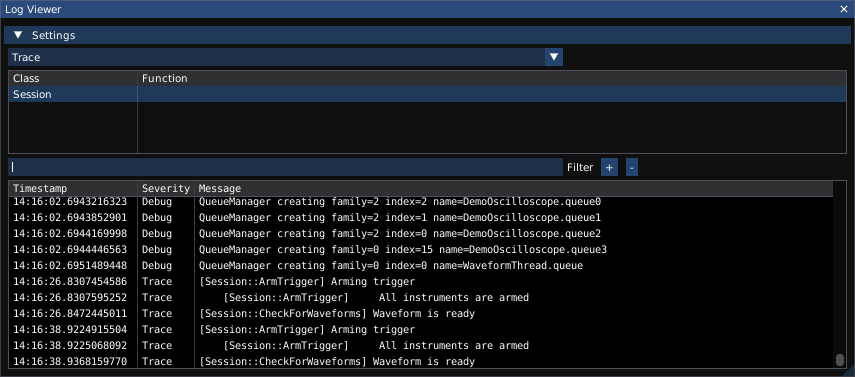
Task: Click the Log Viewer title text
Action: point(33,9)
